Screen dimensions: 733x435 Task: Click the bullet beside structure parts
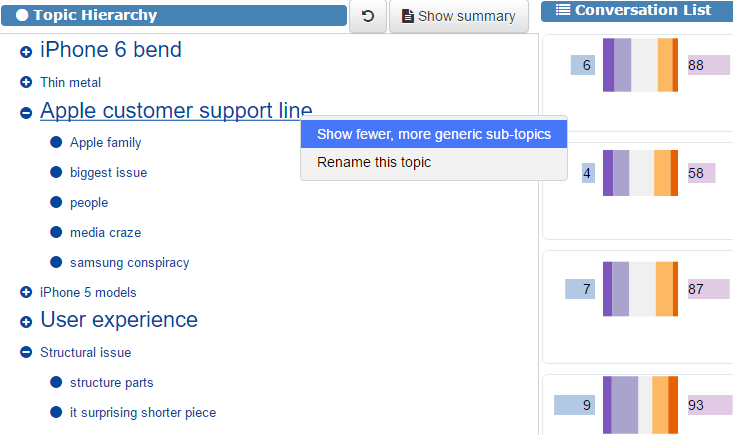coord(56,383)
